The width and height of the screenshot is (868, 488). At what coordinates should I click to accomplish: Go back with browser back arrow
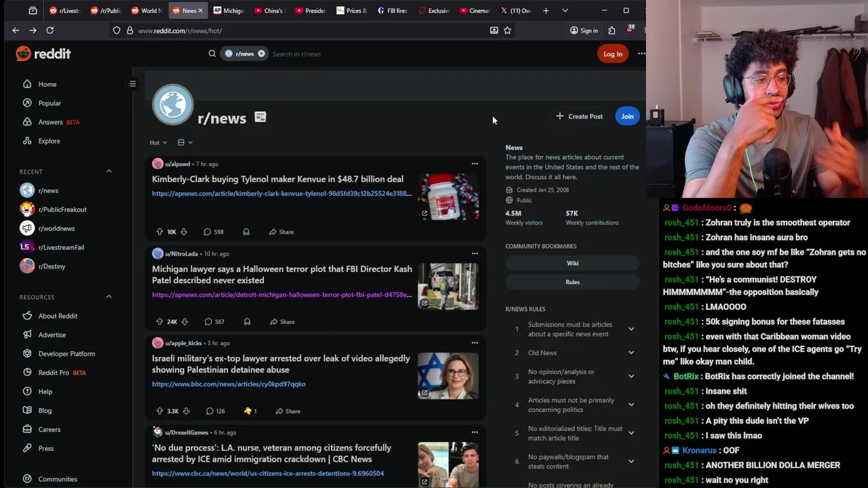[x=16, y=30]
